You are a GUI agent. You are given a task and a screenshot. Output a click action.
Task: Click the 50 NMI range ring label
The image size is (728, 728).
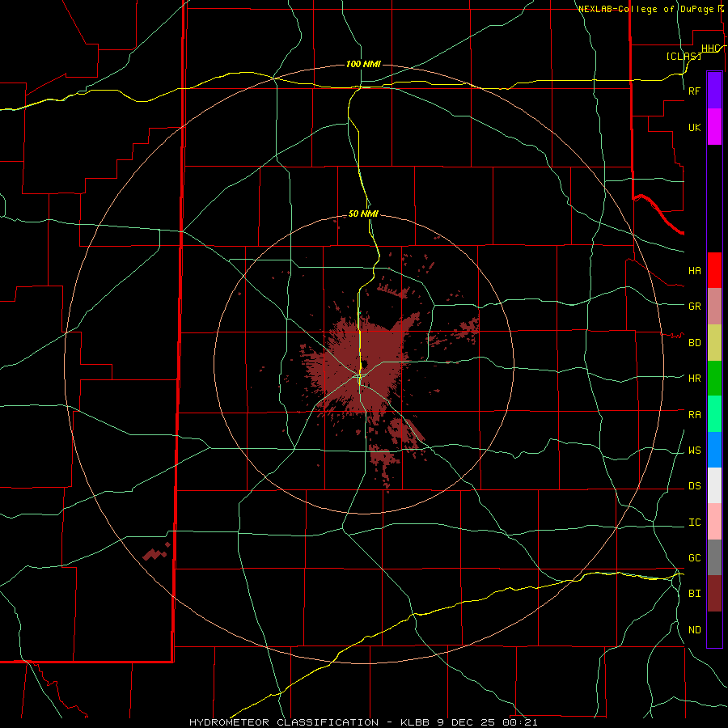coord(363,214)
